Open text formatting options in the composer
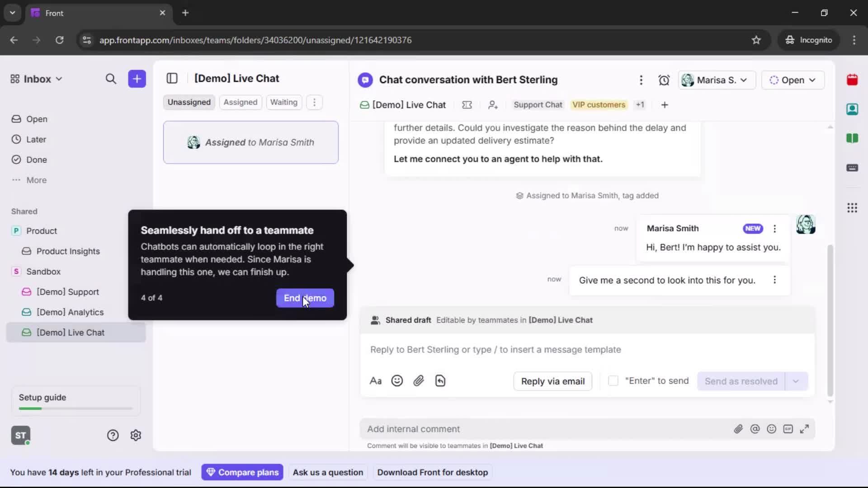Viewport: 868px width, 488px height. pyautogui.click(x=376, y=381)
